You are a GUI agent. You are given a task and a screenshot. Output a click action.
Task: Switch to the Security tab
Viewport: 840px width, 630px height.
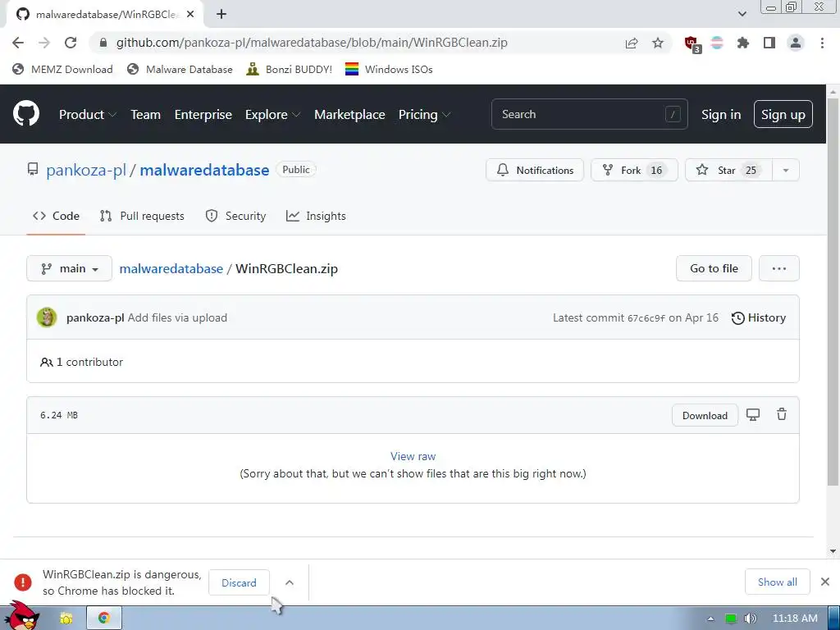235,216
